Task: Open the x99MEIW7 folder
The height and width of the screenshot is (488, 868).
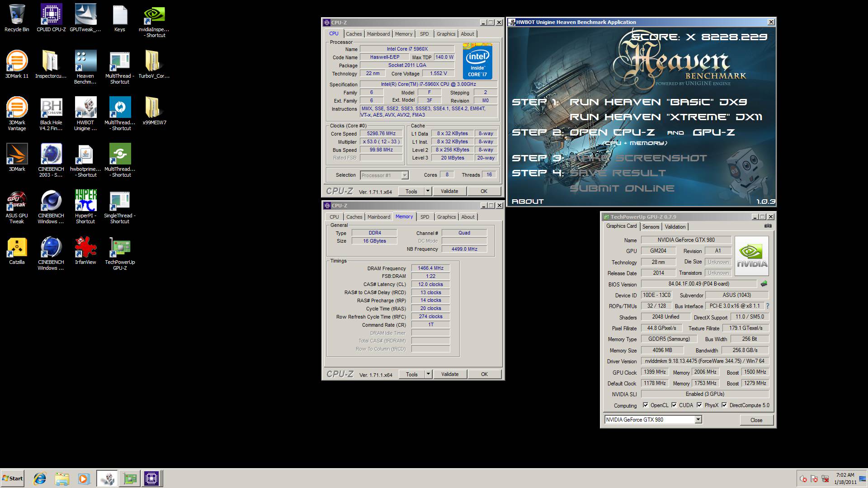Action: (x=154, y=111)
